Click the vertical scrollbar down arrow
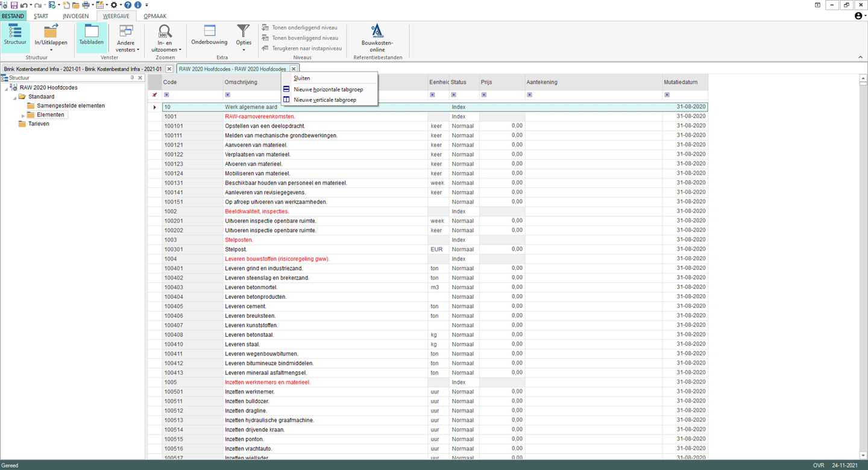The image size is (868, 470). (863, 455)
